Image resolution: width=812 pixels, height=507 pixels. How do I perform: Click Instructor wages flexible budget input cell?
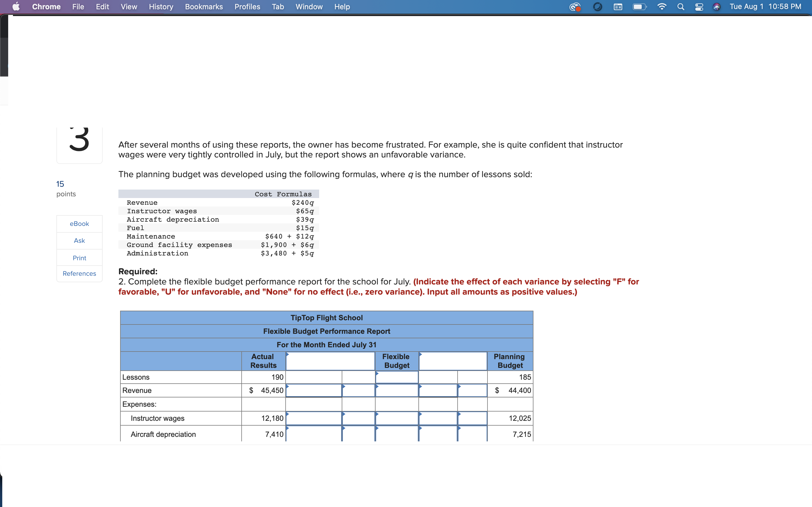tap(397, 419)
